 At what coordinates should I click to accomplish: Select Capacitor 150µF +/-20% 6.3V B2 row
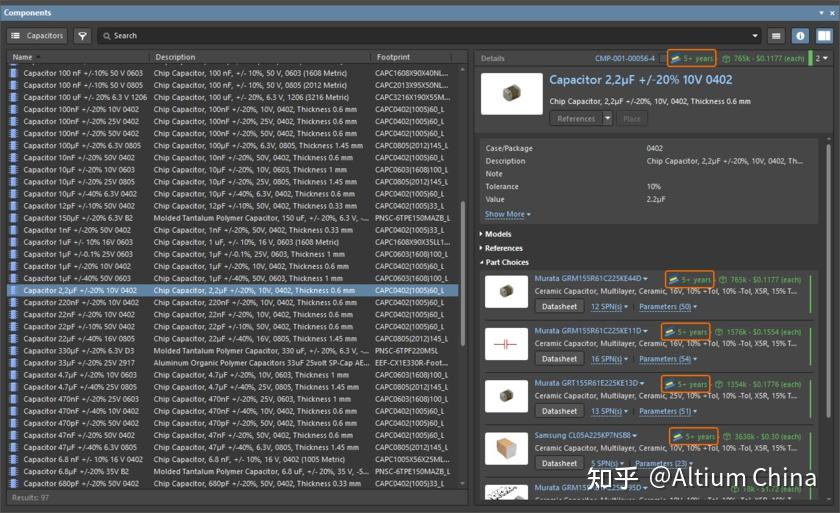click(x=232, y=218)
